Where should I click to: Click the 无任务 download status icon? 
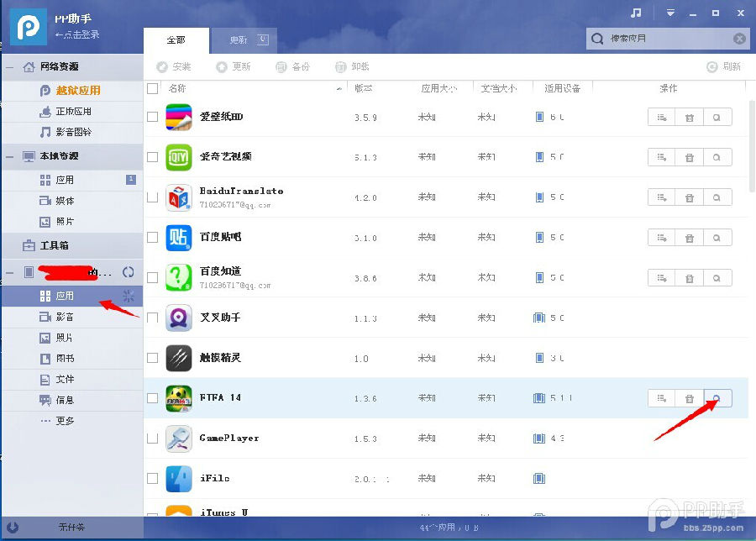point(13,528)
